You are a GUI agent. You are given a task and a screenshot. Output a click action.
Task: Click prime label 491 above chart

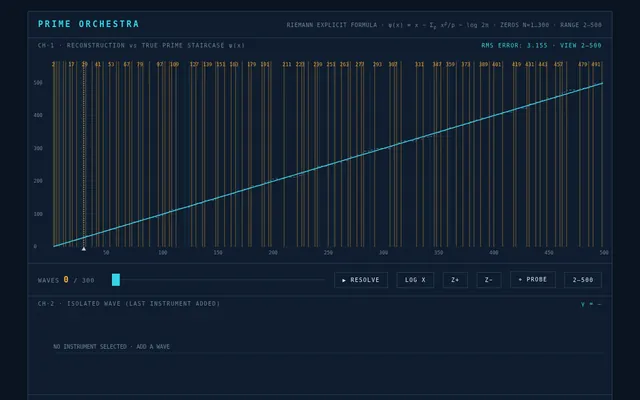596,64
